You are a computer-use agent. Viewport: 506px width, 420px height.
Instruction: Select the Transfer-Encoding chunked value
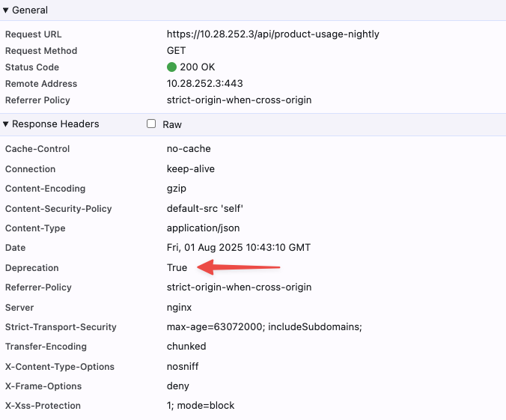tap(186, 347)
